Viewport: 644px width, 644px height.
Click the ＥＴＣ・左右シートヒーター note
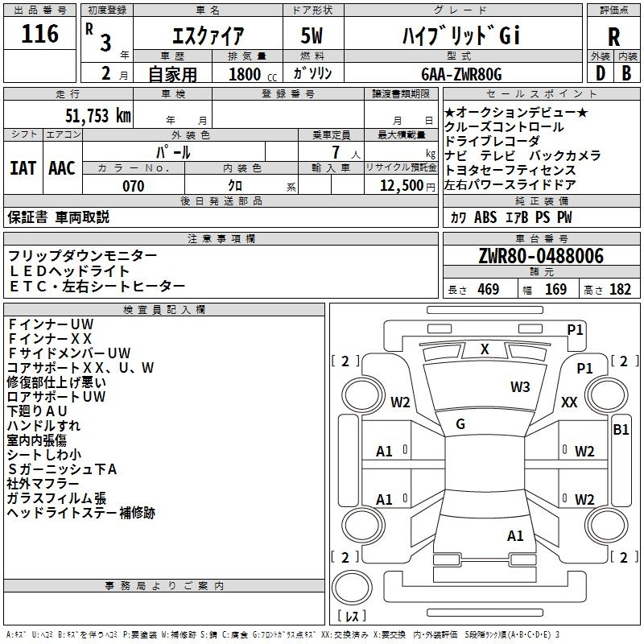[97, 287]
